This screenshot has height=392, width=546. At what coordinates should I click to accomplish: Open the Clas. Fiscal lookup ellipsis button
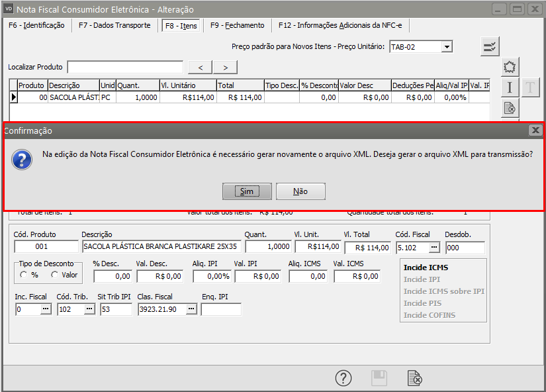[x=191, y=309]
